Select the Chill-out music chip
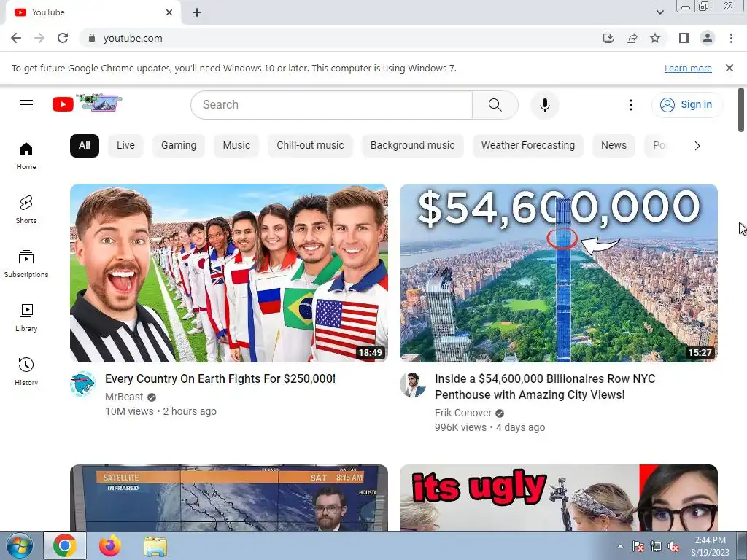Image resolution: width=747 pixels, height=560 pixels. tap(310, 146)
